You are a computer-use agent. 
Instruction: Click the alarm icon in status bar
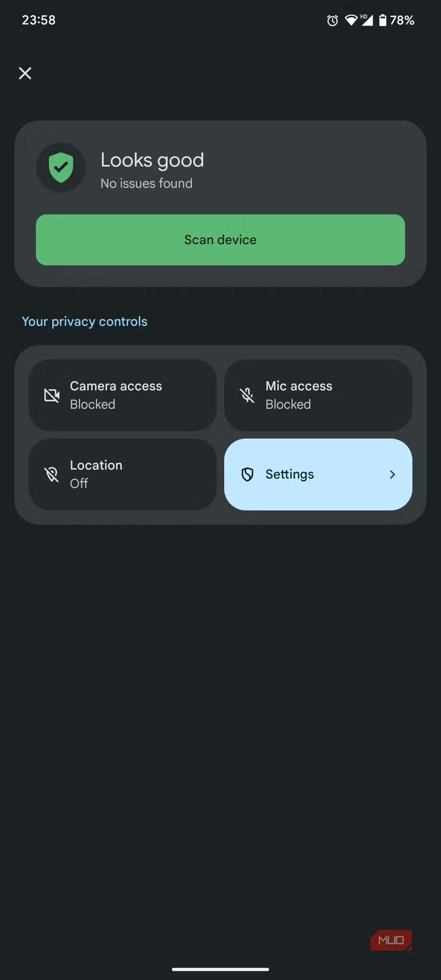tap(333, 20)
